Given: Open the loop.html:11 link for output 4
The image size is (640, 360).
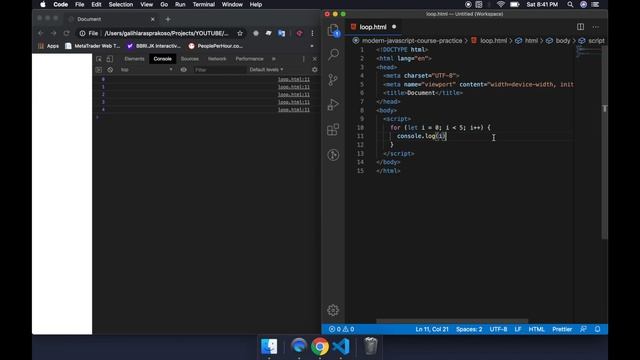Looking at the screenshot, I should (x=294, y=109).
